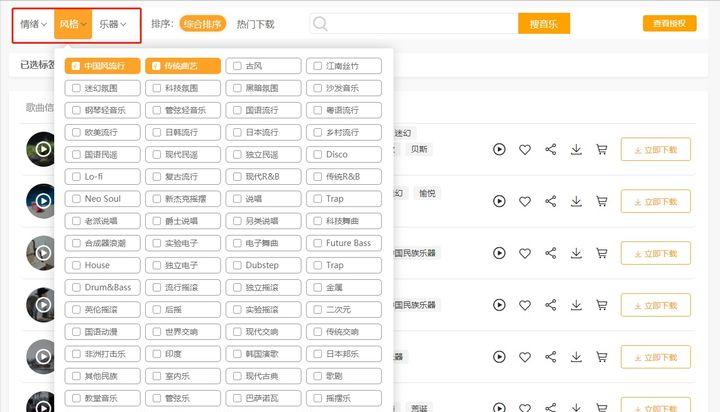Viewport: 720px width, 412px height.
Task: Click inside the music search input field
Action: [420, 24]
